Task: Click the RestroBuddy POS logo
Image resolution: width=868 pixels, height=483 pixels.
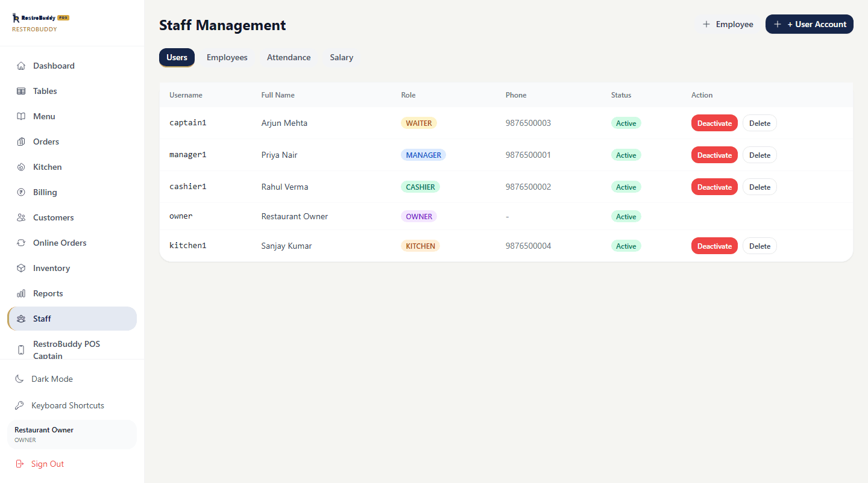Action: (x=40, y=18)
